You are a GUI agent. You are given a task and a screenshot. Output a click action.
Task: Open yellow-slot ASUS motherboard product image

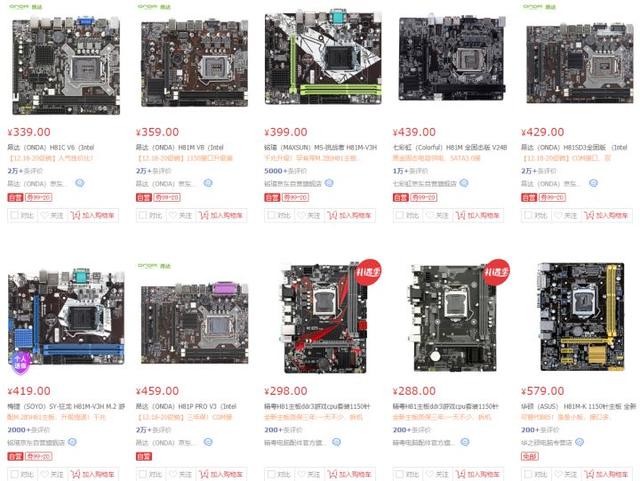pyautogui.click(x=582, y=317)
